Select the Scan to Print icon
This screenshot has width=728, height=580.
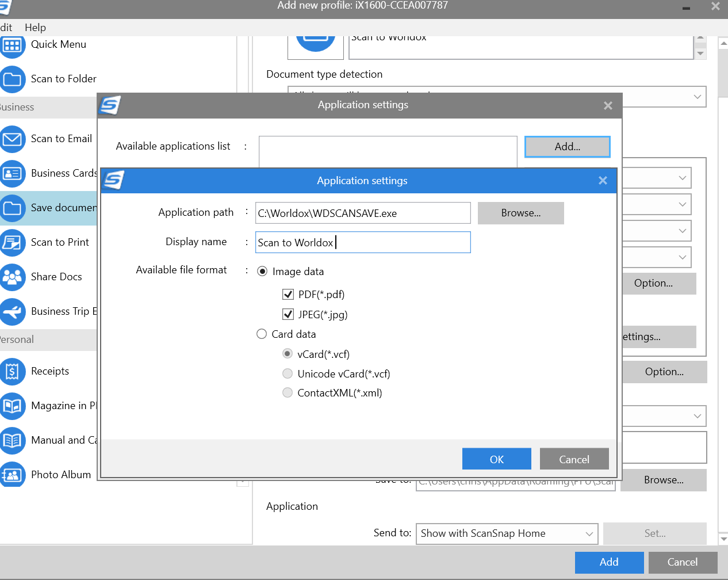[x=12, y=242]
